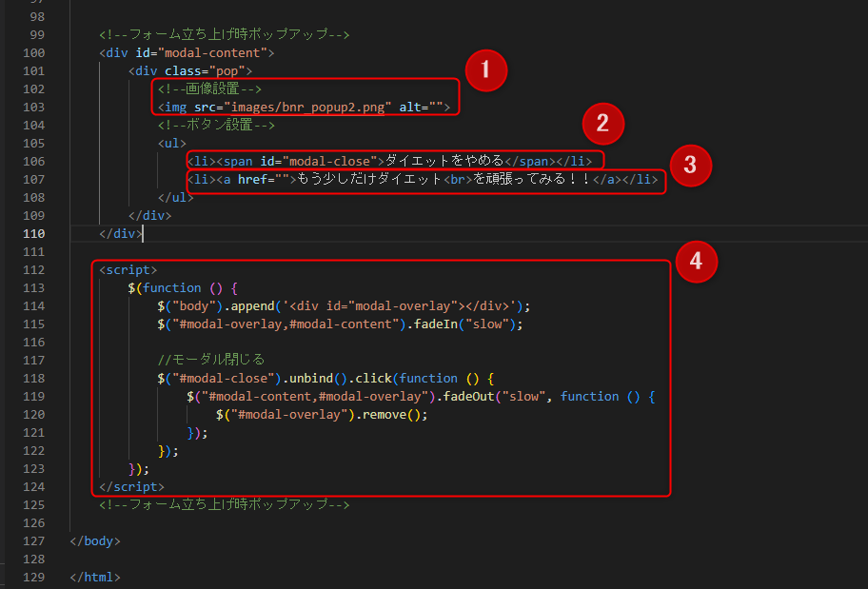Viewport: 868px width, 589px height.
Task: Click the .unbind() call on line 118
Action: point(314,378)
